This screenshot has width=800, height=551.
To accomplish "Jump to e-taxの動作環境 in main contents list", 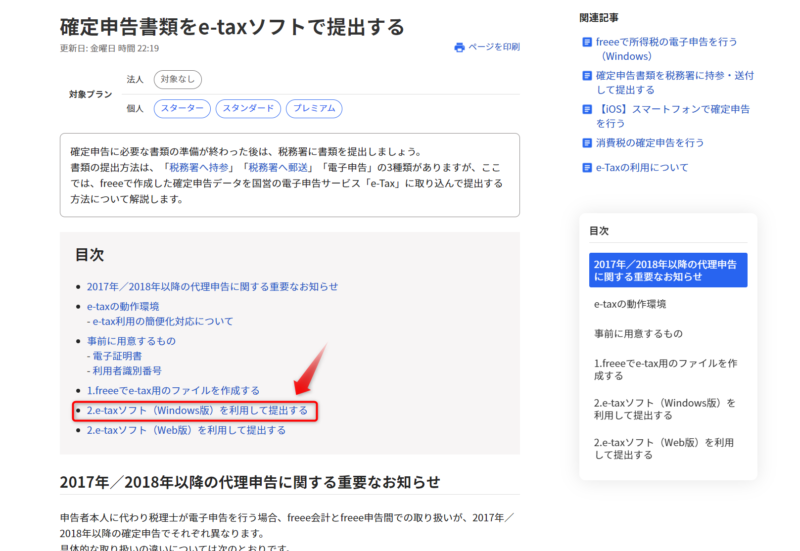I will coord(123,307).
